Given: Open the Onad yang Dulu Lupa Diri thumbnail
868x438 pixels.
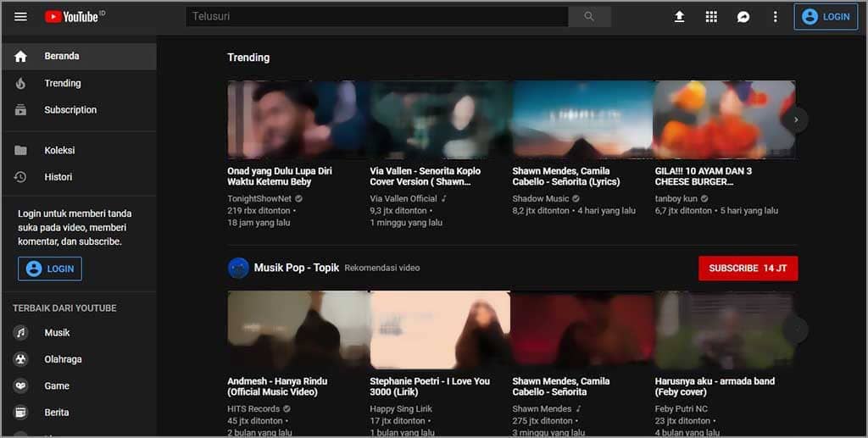Looking at the screenshot, I should (x=298, y=119).
